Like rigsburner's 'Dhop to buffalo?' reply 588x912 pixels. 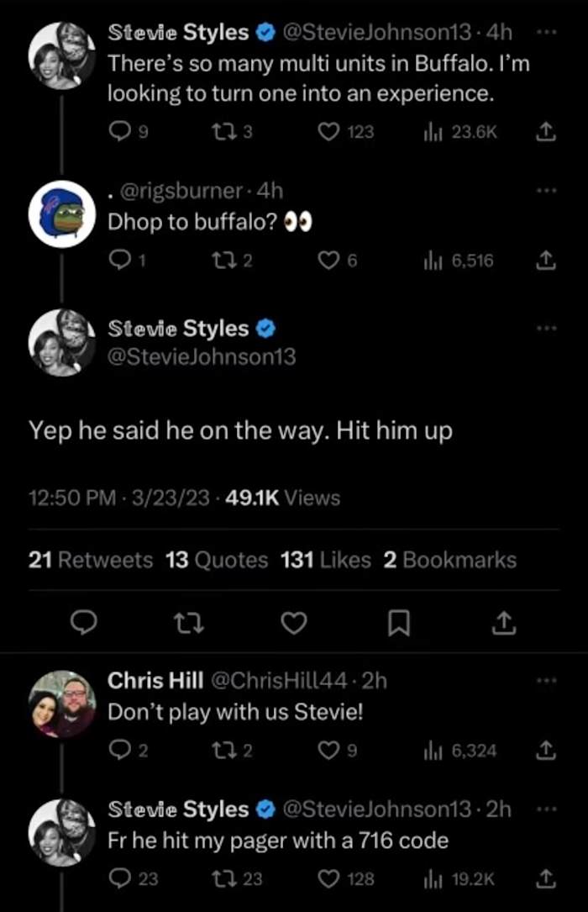[x=328, y=260]
